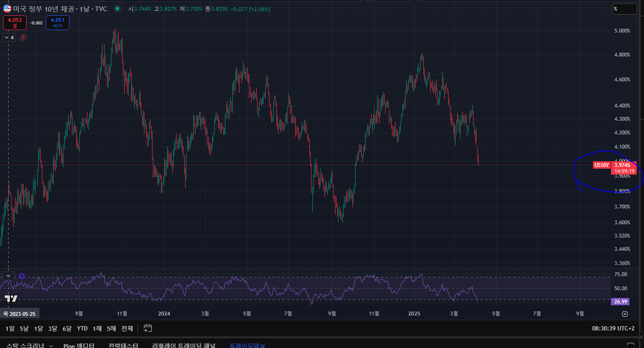Image resolution: width=644 pixels, height=348 pixels.
Task: Click the open value 시 3.744%
Action: pos(140,9)
